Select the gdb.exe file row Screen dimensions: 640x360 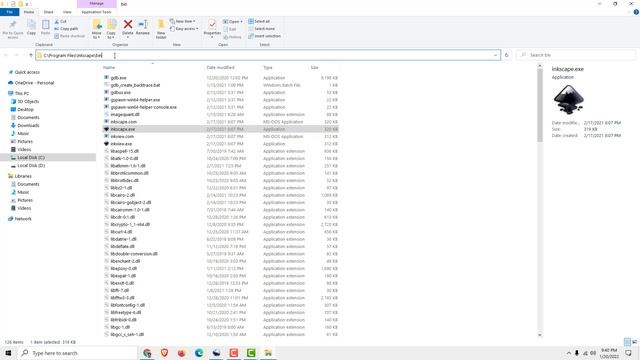[x=220, y=78]
